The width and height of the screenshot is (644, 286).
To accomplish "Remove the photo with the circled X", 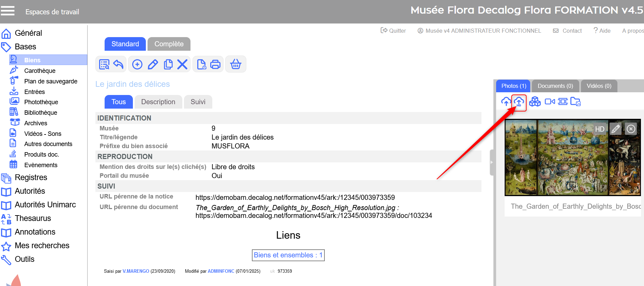I will (x=631, y=129).
